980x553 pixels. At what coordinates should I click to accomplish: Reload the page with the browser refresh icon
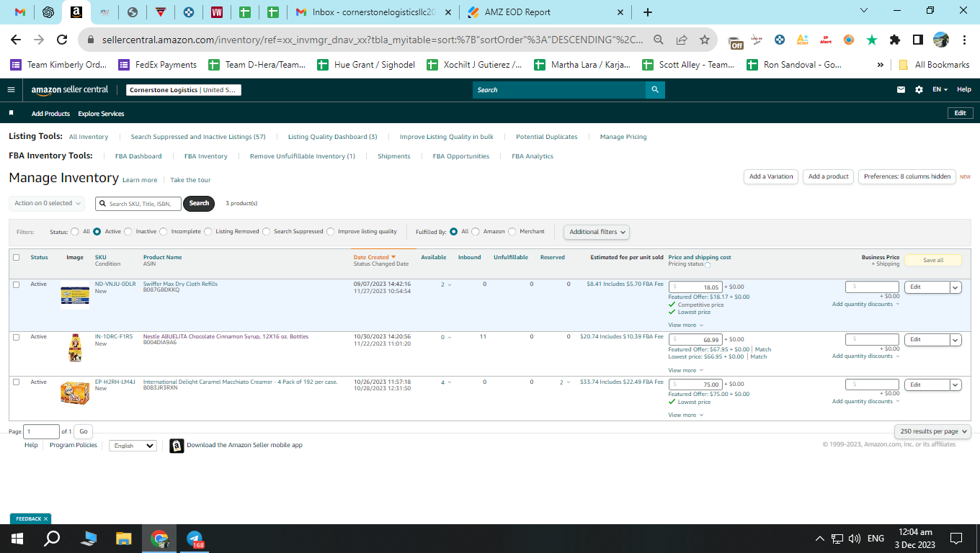pos(62,40)
